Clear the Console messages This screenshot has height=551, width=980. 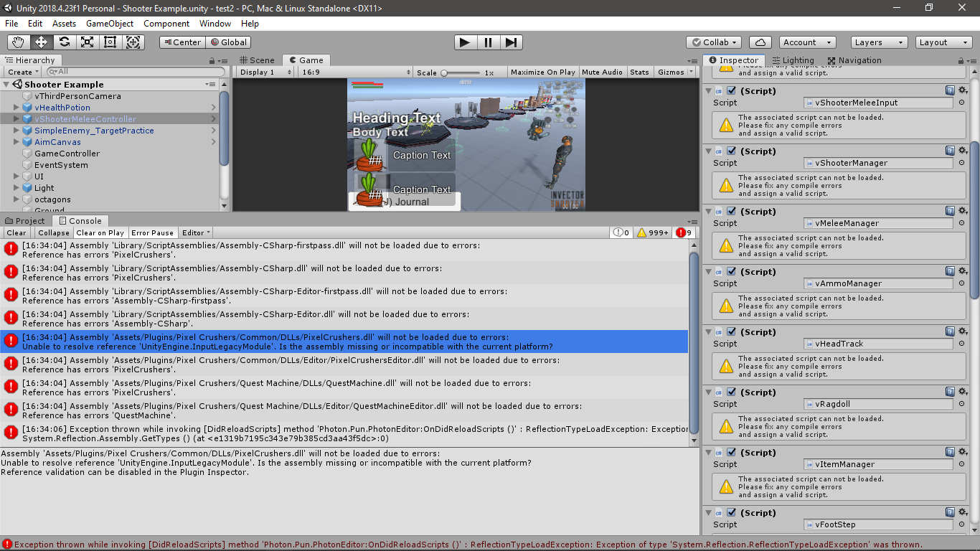[17, 232]
